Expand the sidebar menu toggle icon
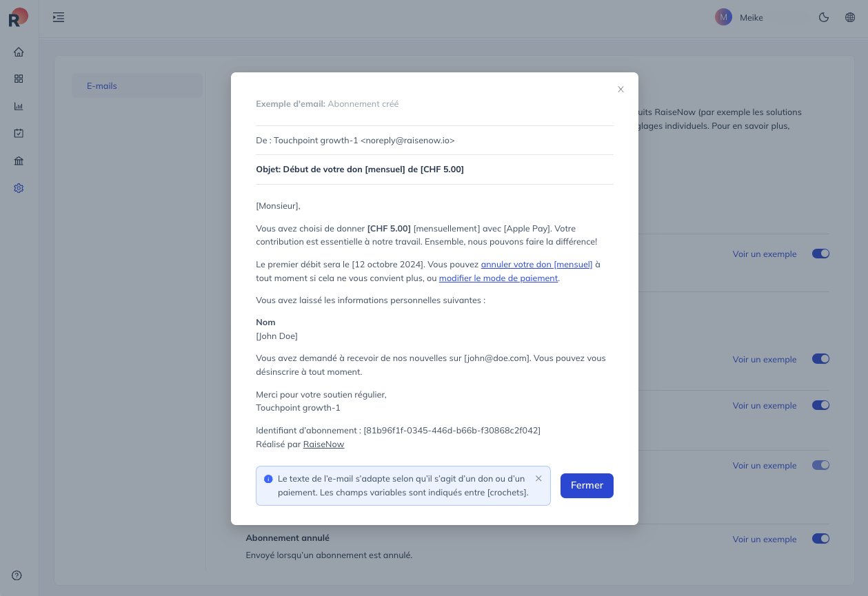This screenshot has height=596, width=868. (59, 17)
